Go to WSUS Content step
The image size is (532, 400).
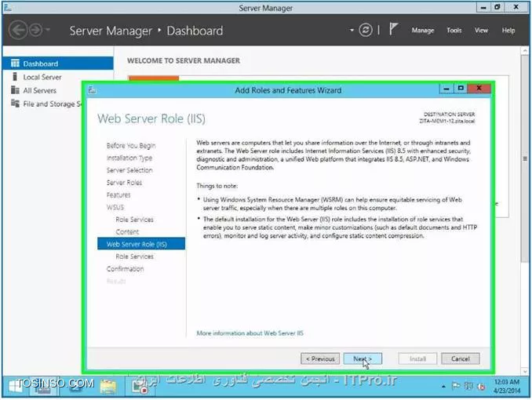pos(127,231)
